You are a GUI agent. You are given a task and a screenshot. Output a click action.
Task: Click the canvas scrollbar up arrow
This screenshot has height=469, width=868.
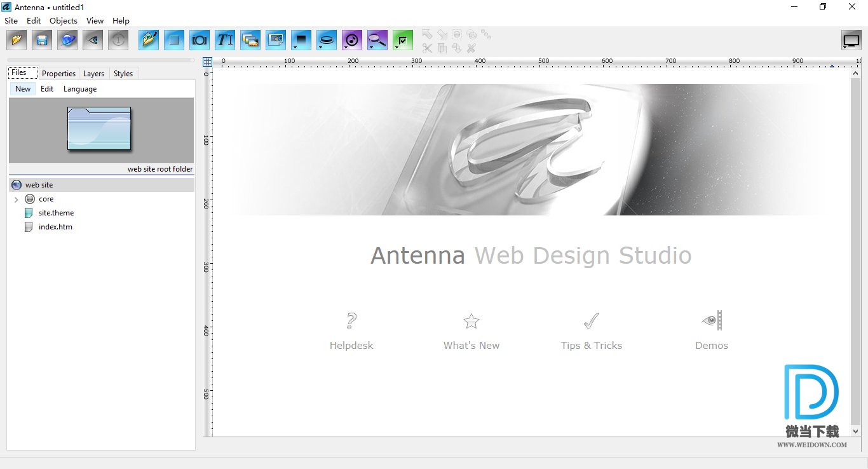coord(855,73)
